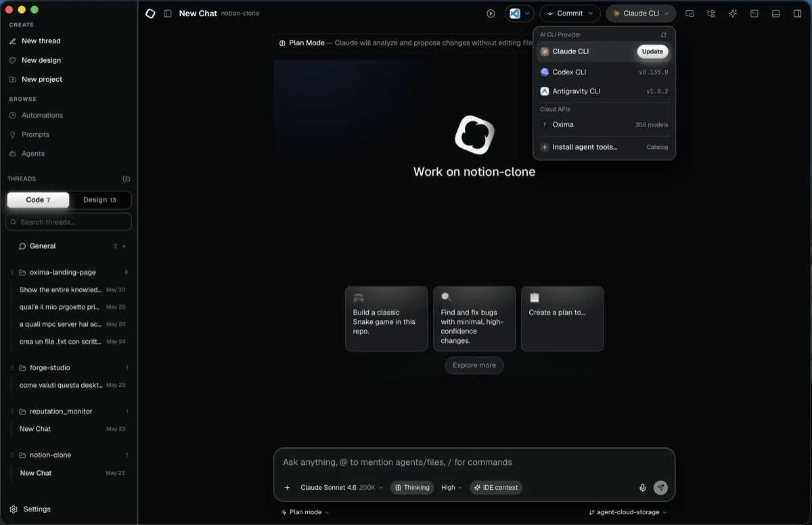Expand the VS Code editor chevron
The image size is (812, 525).
527,14
